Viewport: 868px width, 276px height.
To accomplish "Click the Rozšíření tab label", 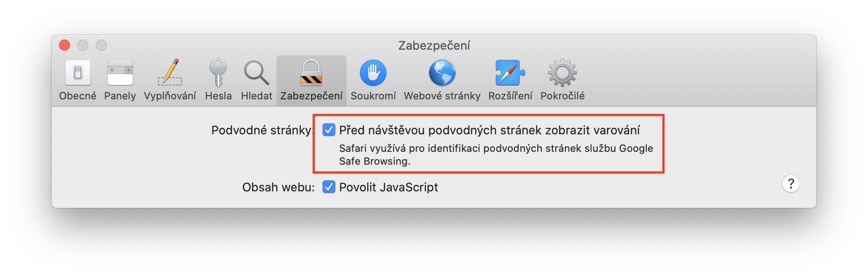I will point(510,96).
